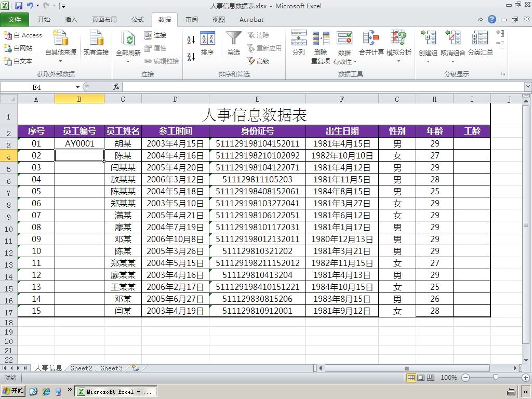532x399 pixels.
Task: Switch to Normal view in status bar
Action: [x=411, y=378]
